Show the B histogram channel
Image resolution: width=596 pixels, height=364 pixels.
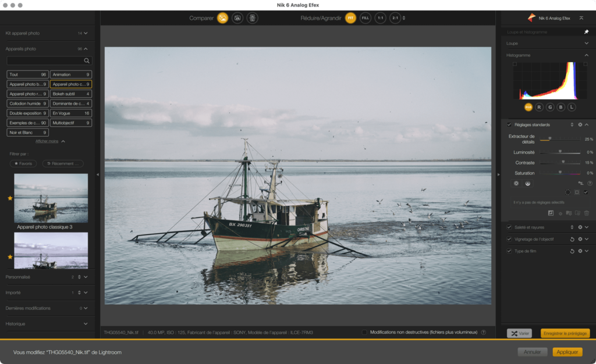point(560,107)
